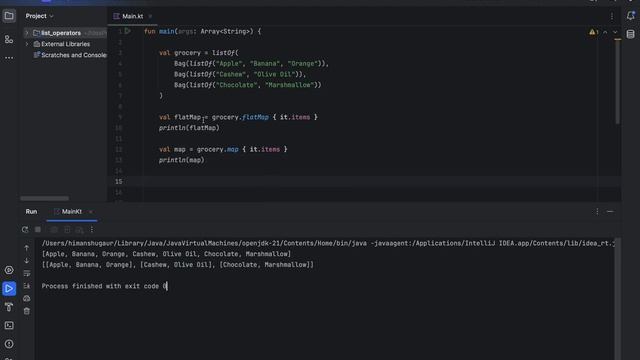Hide the Run tool window minimize icon

[x=610, y=211]
